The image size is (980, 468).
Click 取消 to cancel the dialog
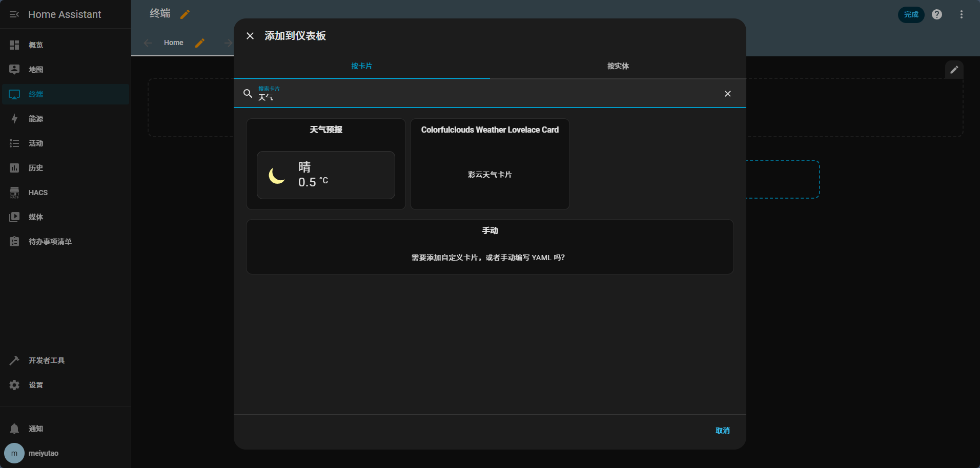tap(722, 431)
